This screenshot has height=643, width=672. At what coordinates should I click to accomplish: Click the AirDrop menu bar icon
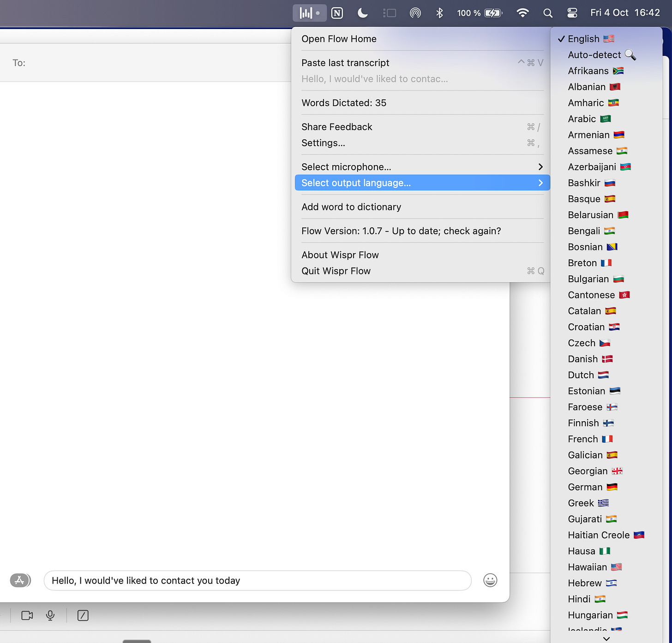(415, 13)
